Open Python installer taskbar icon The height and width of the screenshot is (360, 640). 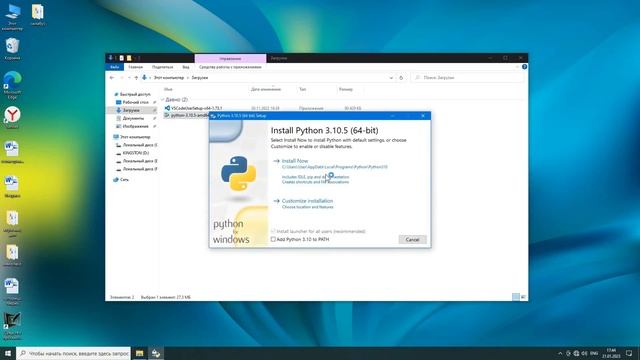coord(156,353)
